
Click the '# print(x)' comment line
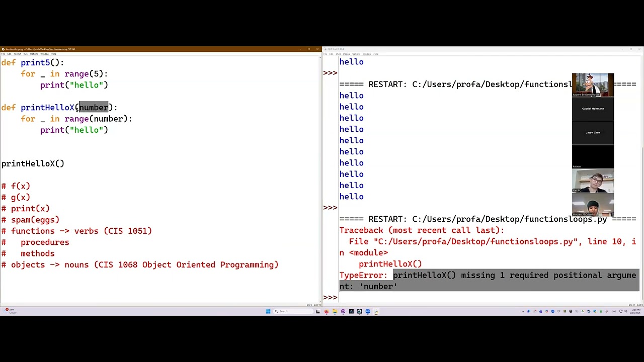click(x=25, y=209)
